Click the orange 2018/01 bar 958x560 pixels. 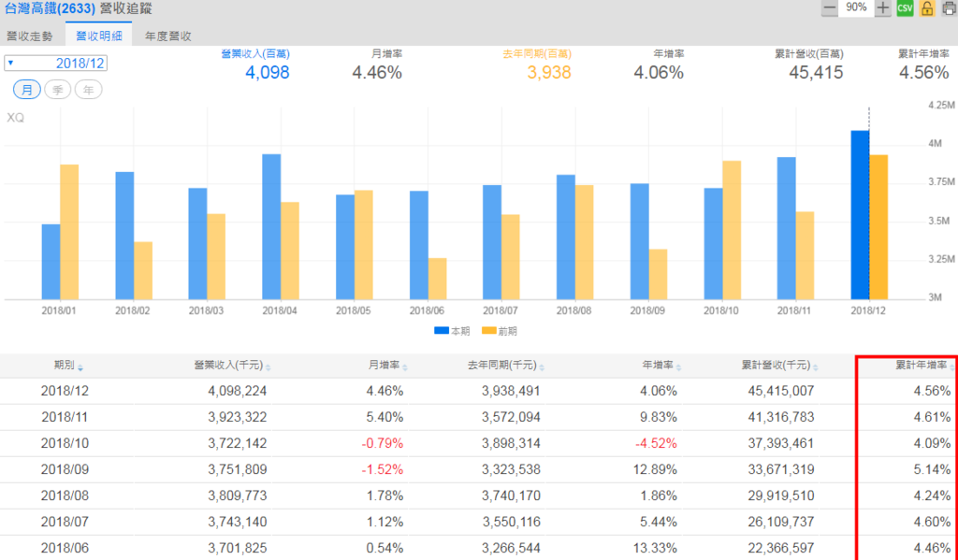pyautogui.click(x=69, y=232)
